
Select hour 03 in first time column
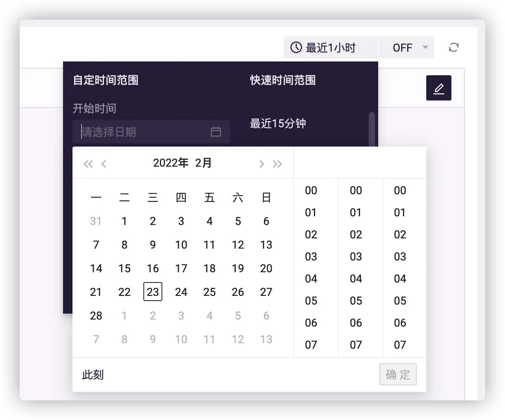pos(311,256)
